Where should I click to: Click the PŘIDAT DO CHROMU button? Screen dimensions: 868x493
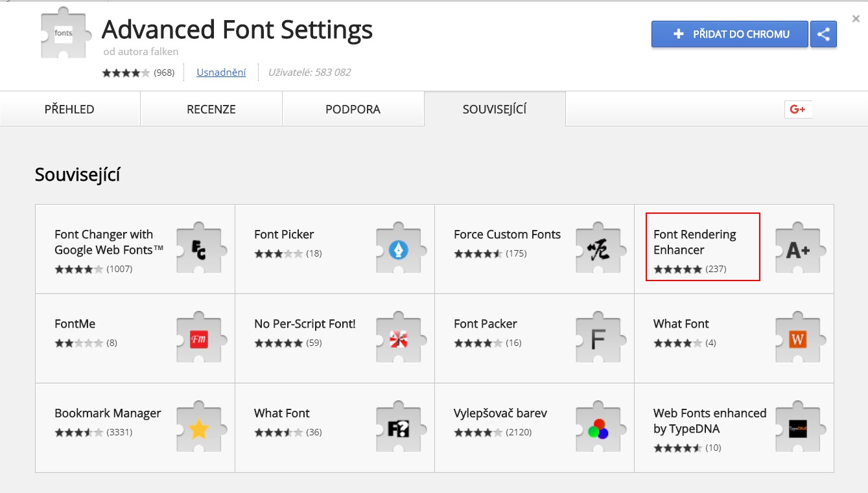pos(730,34)
